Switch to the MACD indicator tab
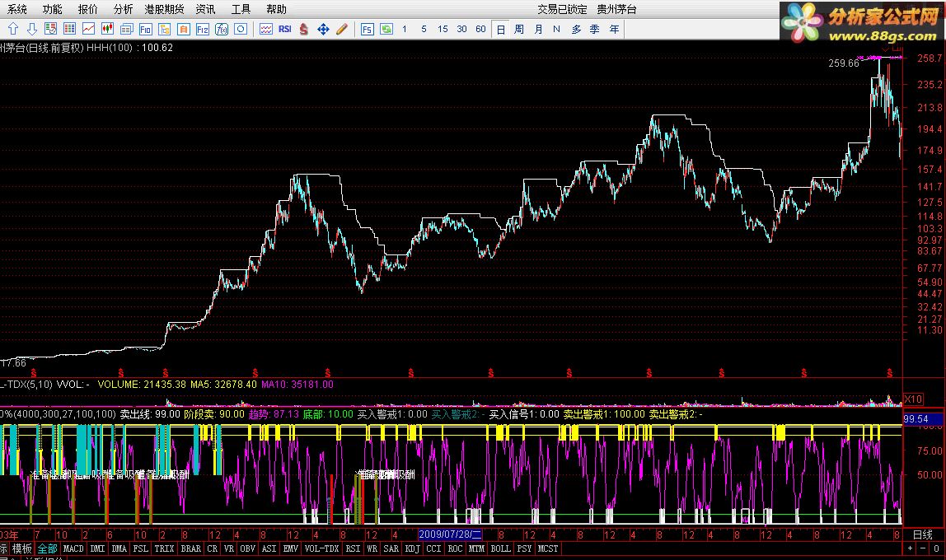The image size is (946, 560). tap(73, 548)
